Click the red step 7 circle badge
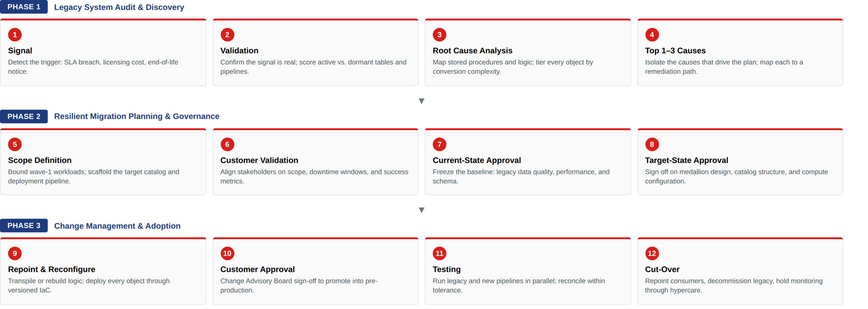 click(439, 144)
